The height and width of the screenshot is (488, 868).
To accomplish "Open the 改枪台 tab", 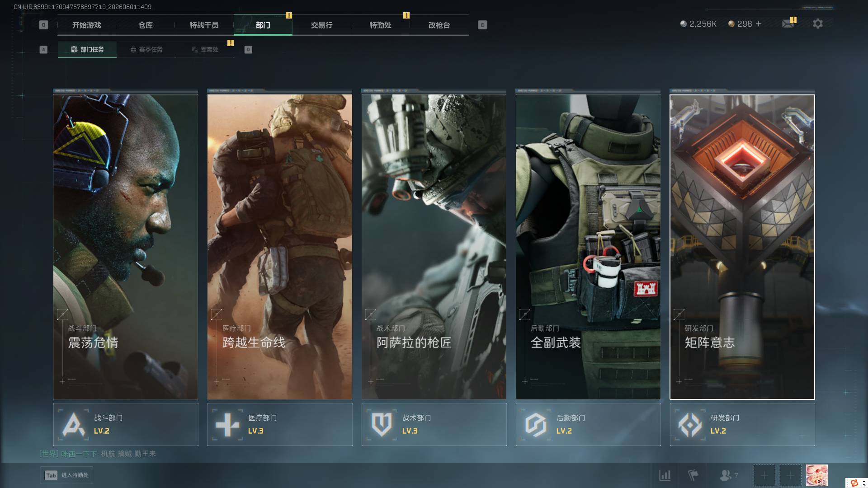I will coord(439,25).
